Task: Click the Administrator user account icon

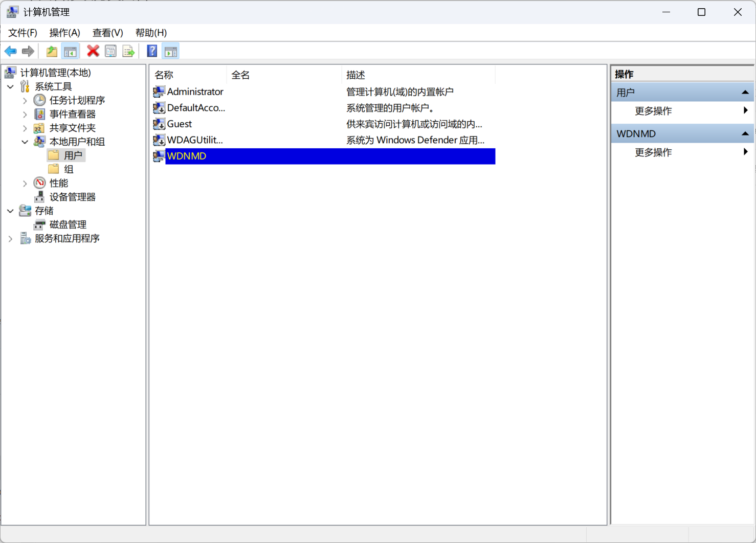Action: [x=159, y=92]
